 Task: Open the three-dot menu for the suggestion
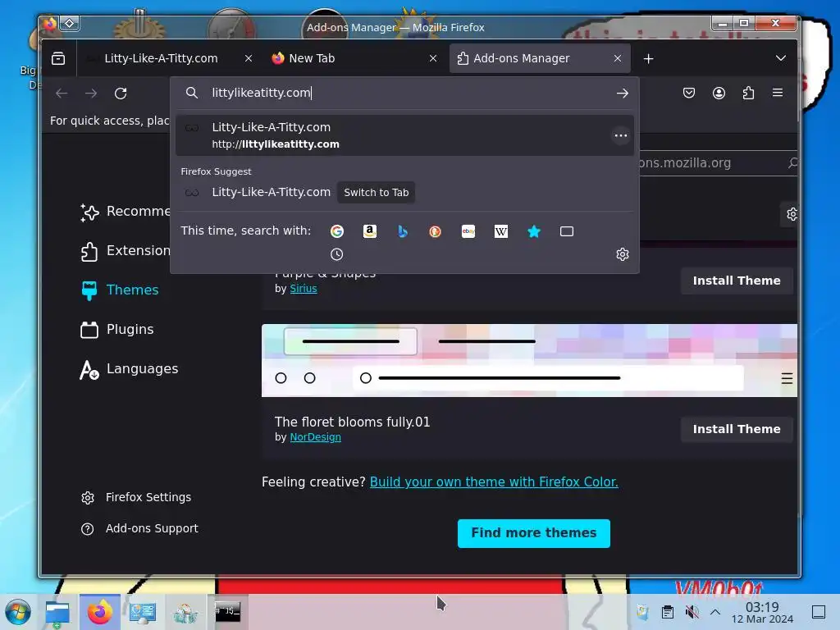click(621, 135)
